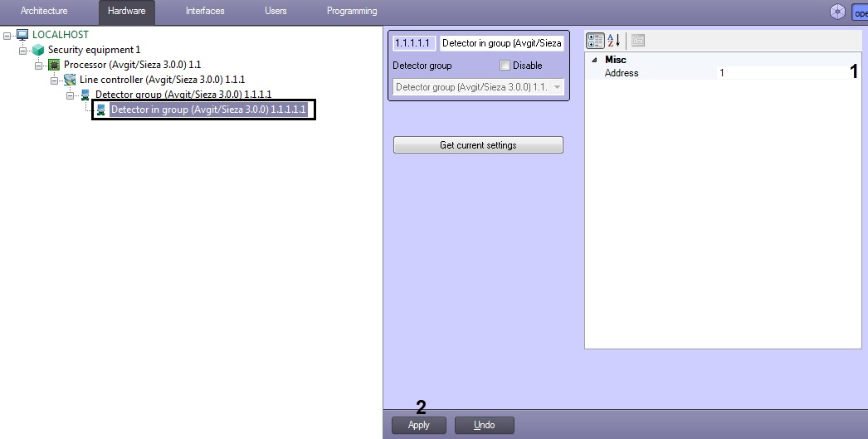
Task: Switch property grid to categorized view
Action: click(595, 41)
